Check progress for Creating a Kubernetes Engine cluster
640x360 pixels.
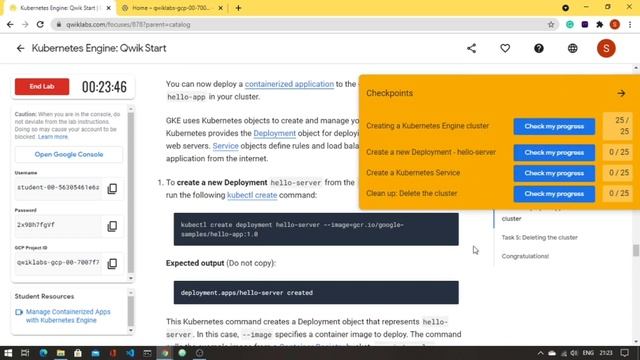click(x=554, y=127)
